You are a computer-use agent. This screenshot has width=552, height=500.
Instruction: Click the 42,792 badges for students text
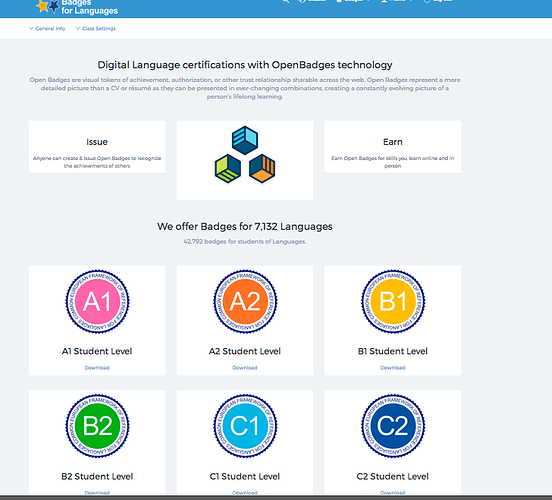pyautogui.click(x=245, y=242)
